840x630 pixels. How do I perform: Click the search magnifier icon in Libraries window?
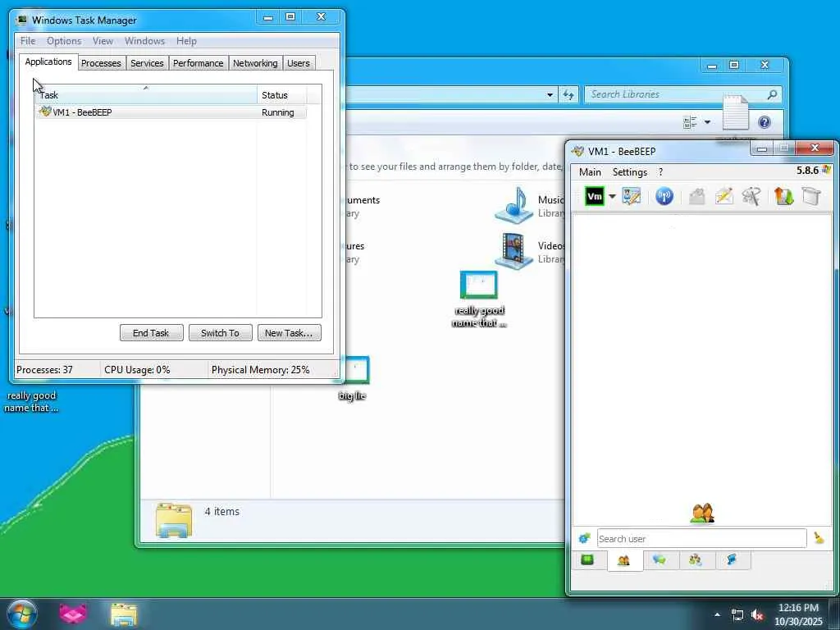pos(772,94)
